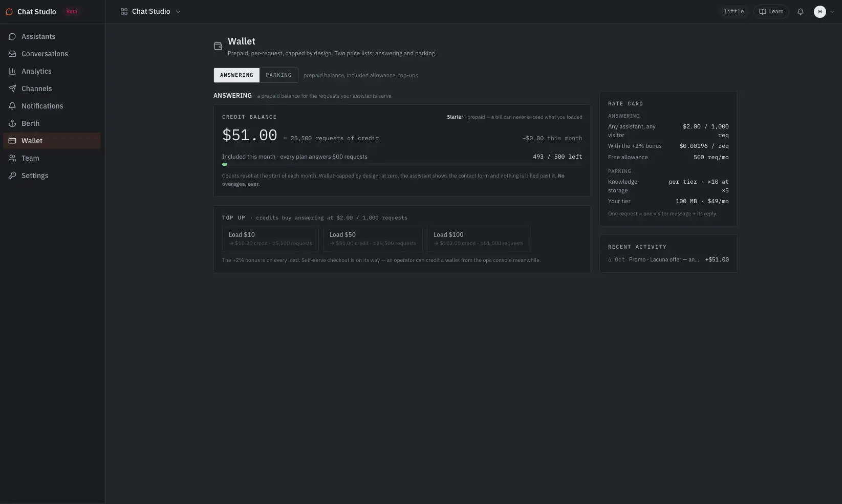Viewport: 842px width, 504px height.
Task: Click the '100 MB · $49/mo' tier value
Action: [x=702, y=201]
